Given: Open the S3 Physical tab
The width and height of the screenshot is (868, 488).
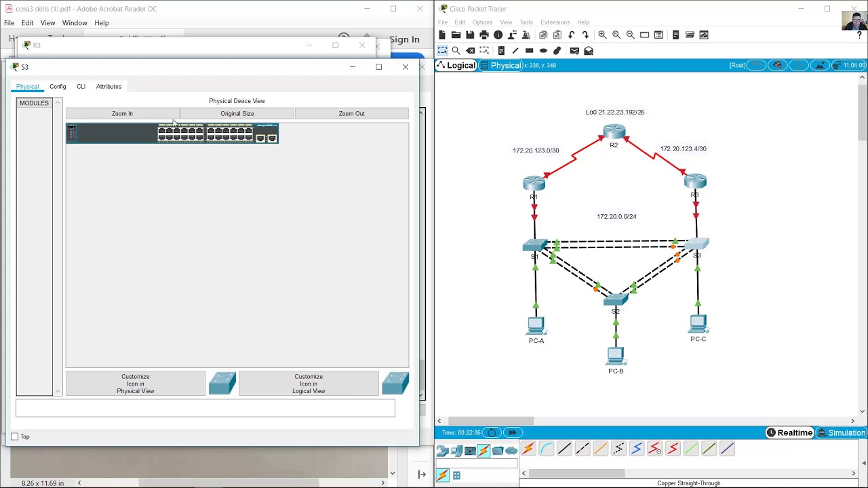Looking at the screenshot, I should click(28, 87).
